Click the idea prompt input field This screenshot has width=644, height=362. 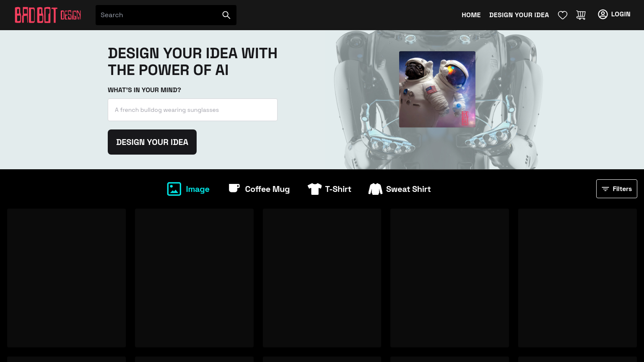click(192, 110)
